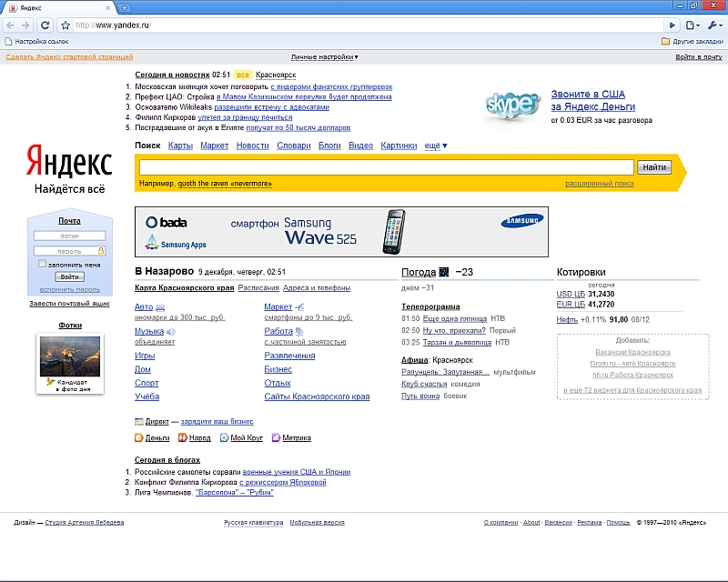728x582 pixels.
Task: Click the Yandex logo
Action: click(69, 161)
